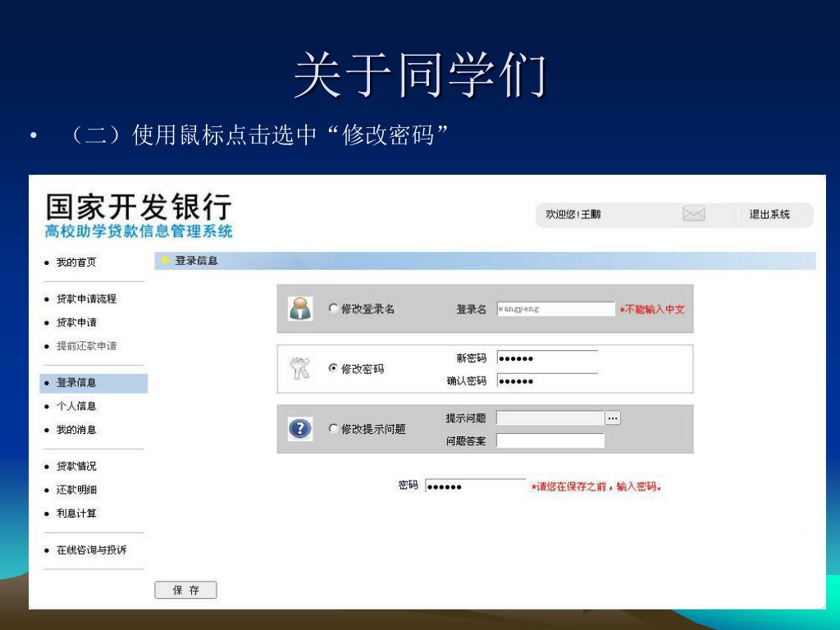Click the keys icon beside 修改密码
Screen dimensions: 840x630
[x=300, y=368]
